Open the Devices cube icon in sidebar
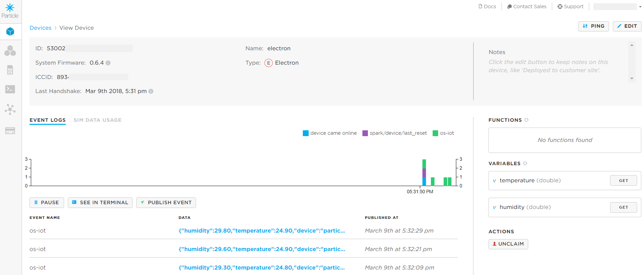 pyautogui.click(x=10, y=32)
